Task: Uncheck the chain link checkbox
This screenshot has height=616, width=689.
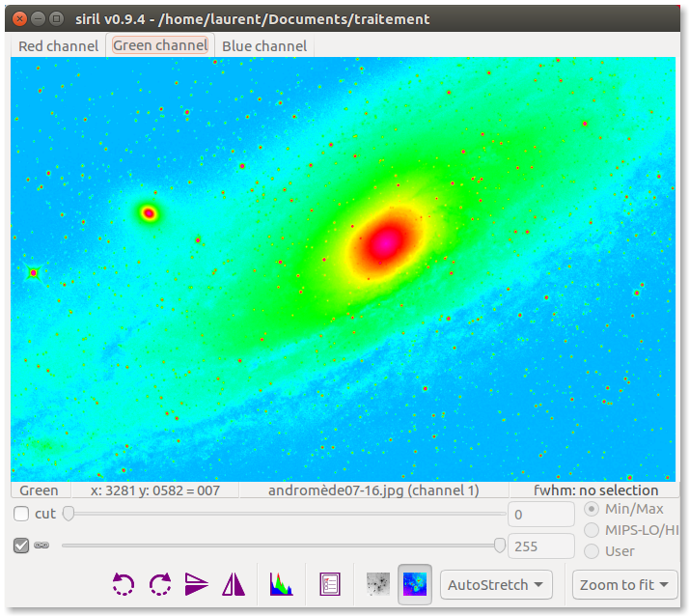Action: [21, 546]
